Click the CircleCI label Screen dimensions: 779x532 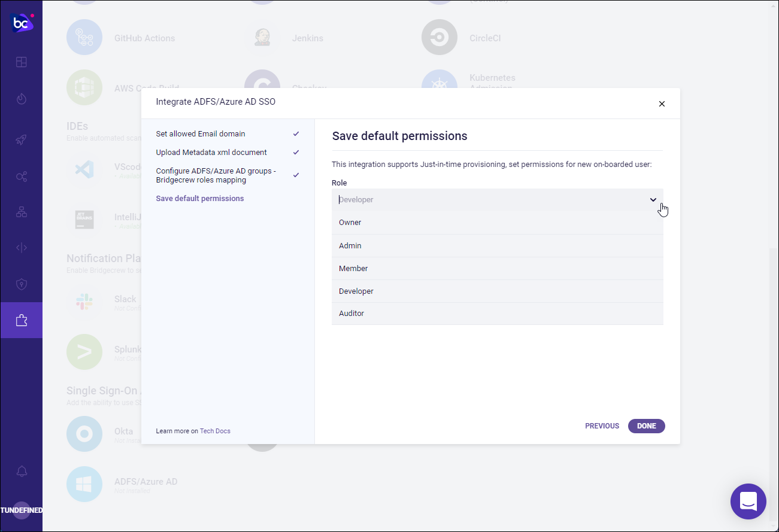[485, 38]
